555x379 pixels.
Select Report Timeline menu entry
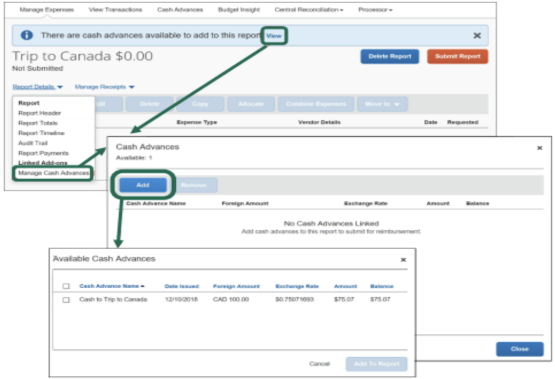[x=41, y=133]
